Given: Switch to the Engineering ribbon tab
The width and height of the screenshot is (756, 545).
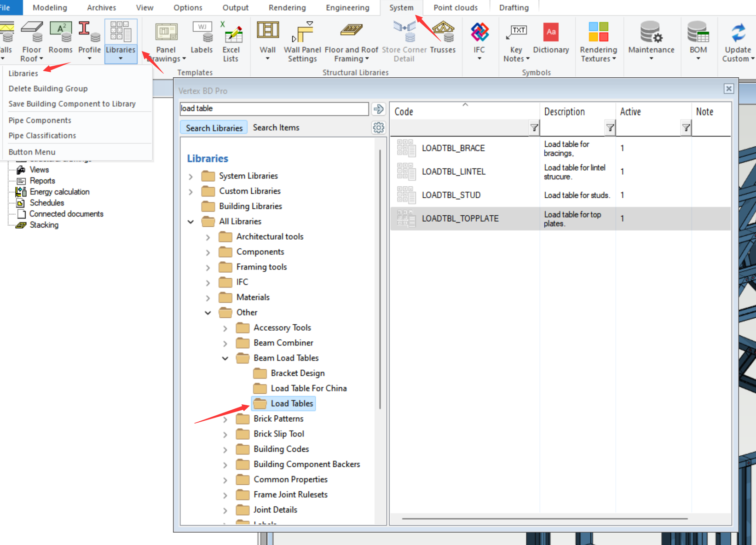Looking at the screenshot, I should click(x=347, y=8).
